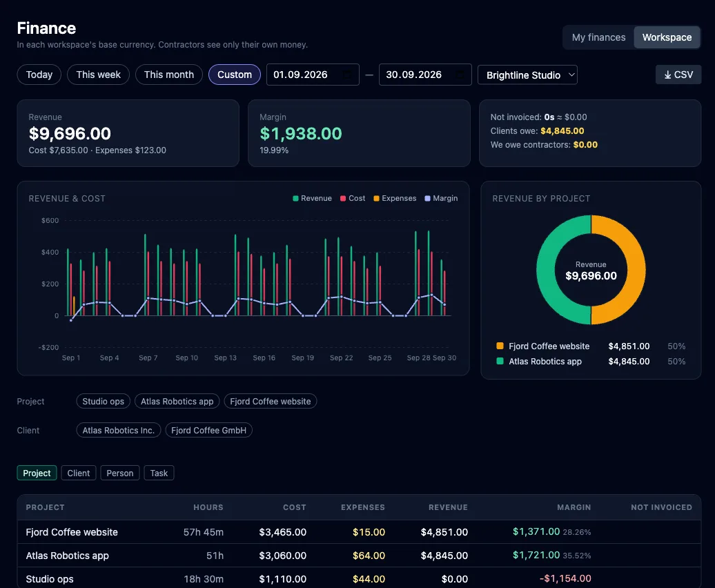Open the calendar picker for 01.09.2026
The height and width of the screenshot is (588, 715).
coord(348,75)
